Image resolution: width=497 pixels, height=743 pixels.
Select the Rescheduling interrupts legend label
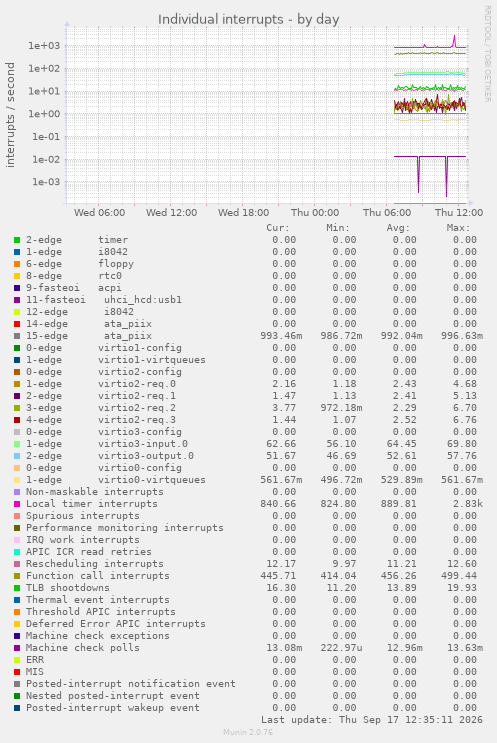pos(94,564)
